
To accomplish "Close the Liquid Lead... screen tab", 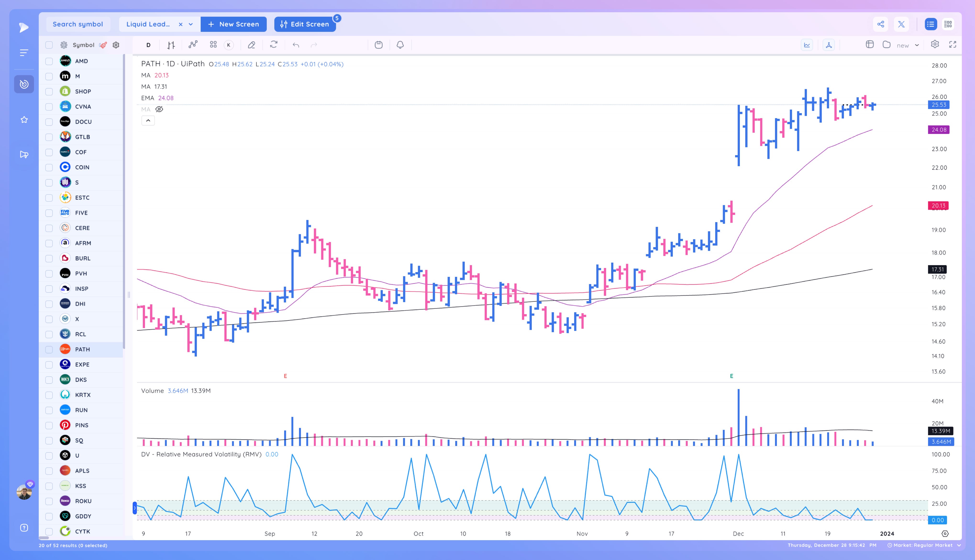I will [180, 24].
